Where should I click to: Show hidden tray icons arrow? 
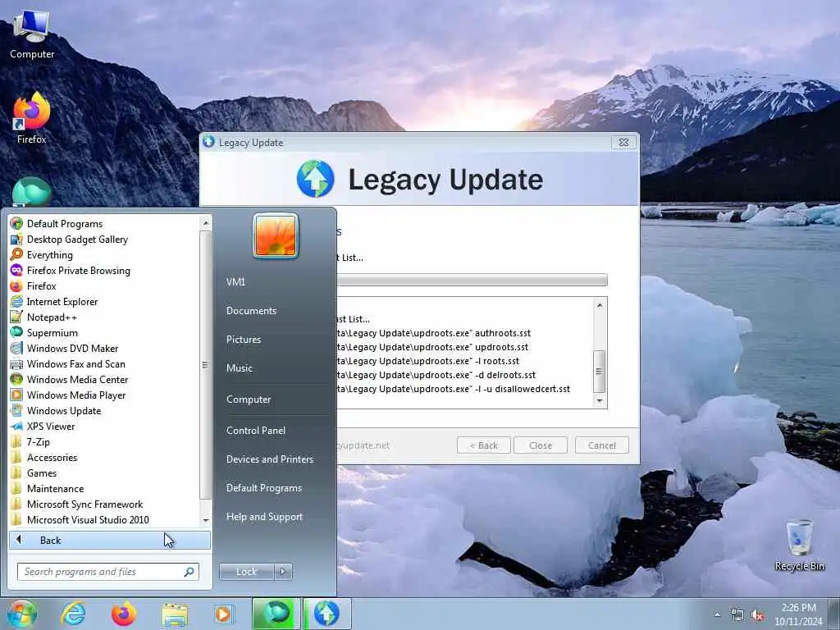[x=717, y=615]
